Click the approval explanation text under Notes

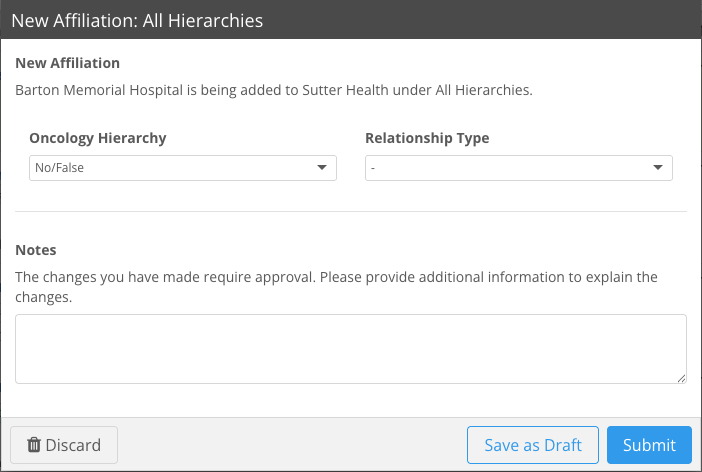(x=336, y=287)
